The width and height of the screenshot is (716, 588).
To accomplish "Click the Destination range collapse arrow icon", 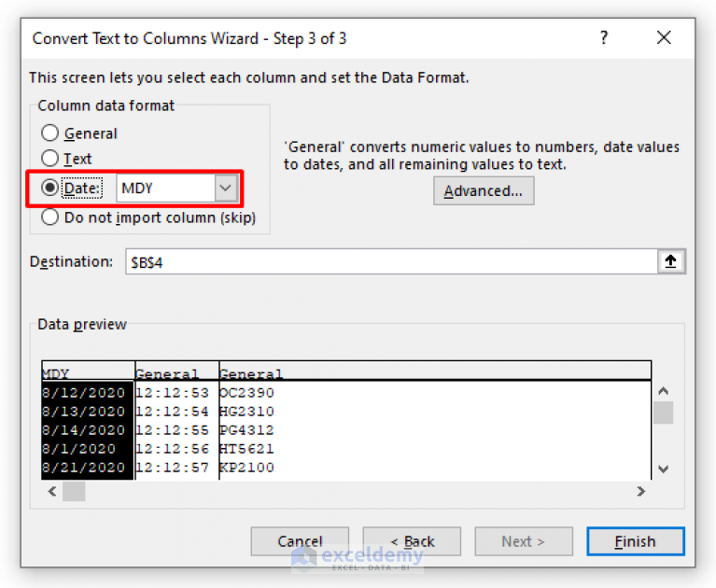I will 670,261.
